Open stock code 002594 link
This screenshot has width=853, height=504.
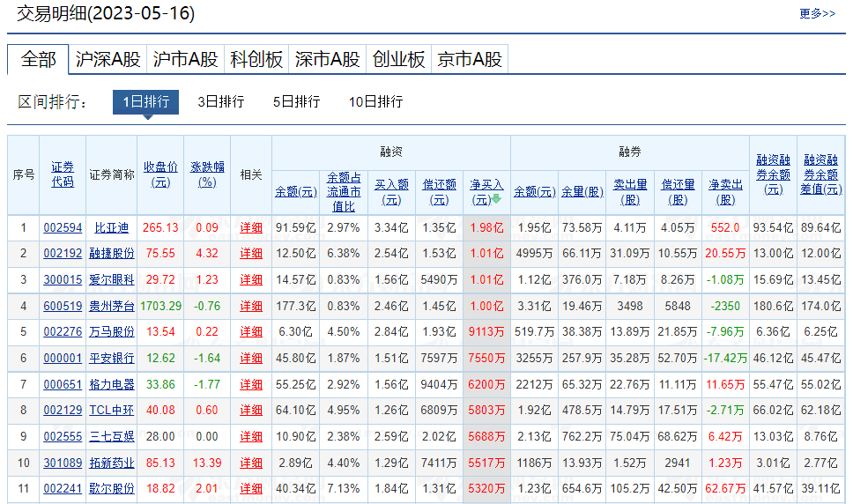coord(63,227)
